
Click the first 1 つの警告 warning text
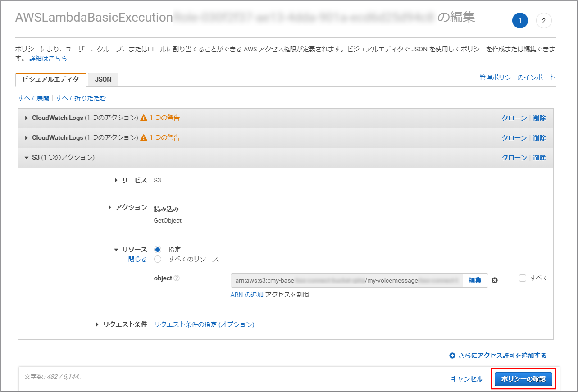[x=164, y=118]
